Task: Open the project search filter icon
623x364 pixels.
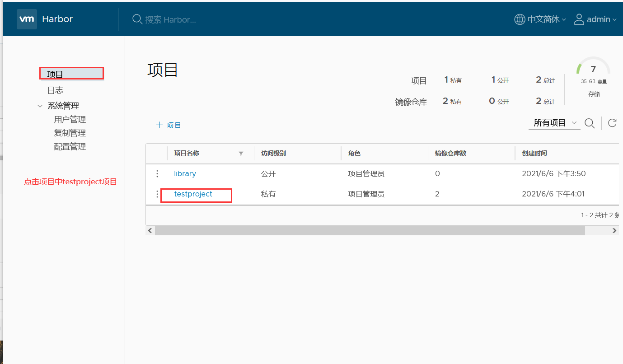Action: coord(590,122)
